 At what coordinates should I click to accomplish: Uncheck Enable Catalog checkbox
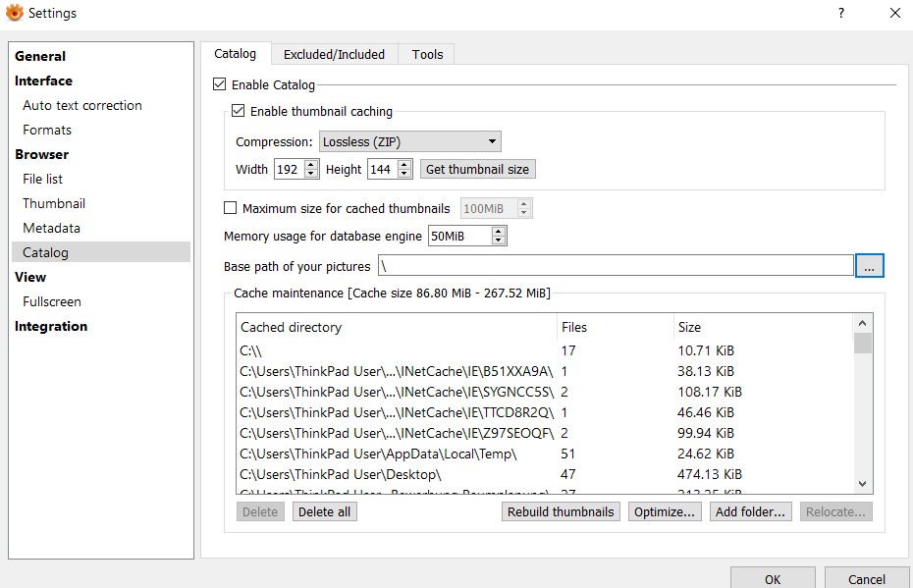pos(220,85)
